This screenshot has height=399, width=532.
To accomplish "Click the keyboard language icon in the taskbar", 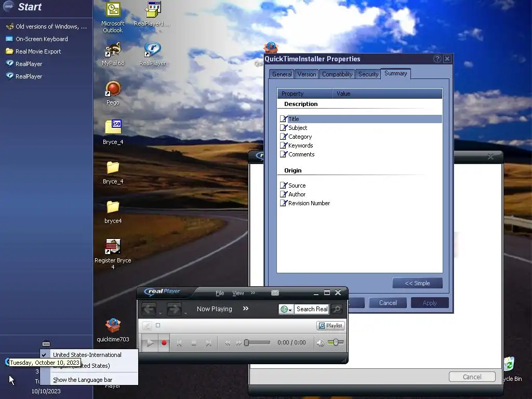I will pos(46,343).
